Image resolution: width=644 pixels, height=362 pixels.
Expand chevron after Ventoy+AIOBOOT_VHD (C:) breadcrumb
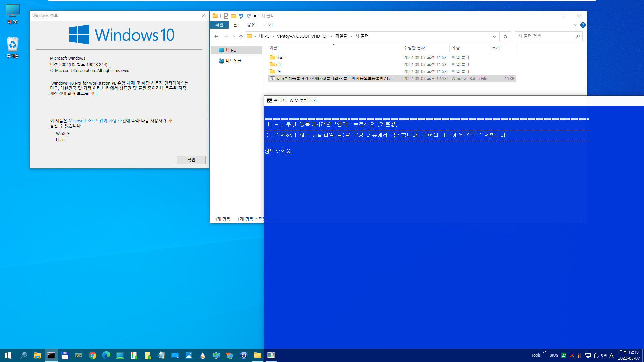(332, 36)
